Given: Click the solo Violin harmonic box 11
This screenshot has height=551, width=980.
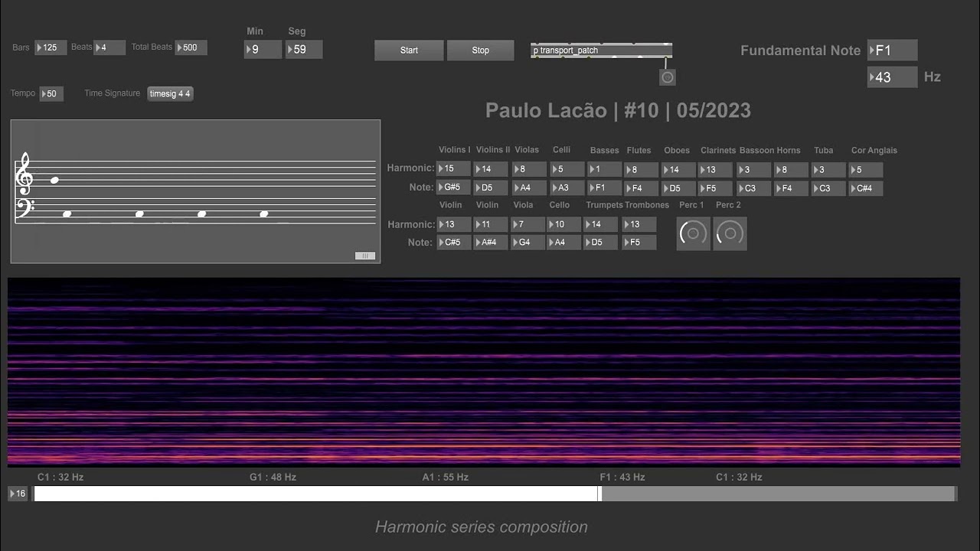Looking at the screenshot, I should coord(491,224).
